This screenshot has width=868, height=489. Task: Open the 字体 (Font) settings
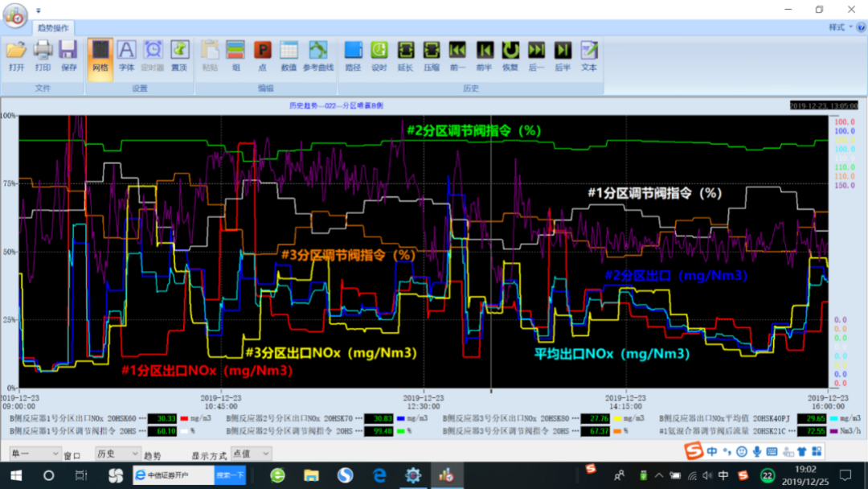126,55
